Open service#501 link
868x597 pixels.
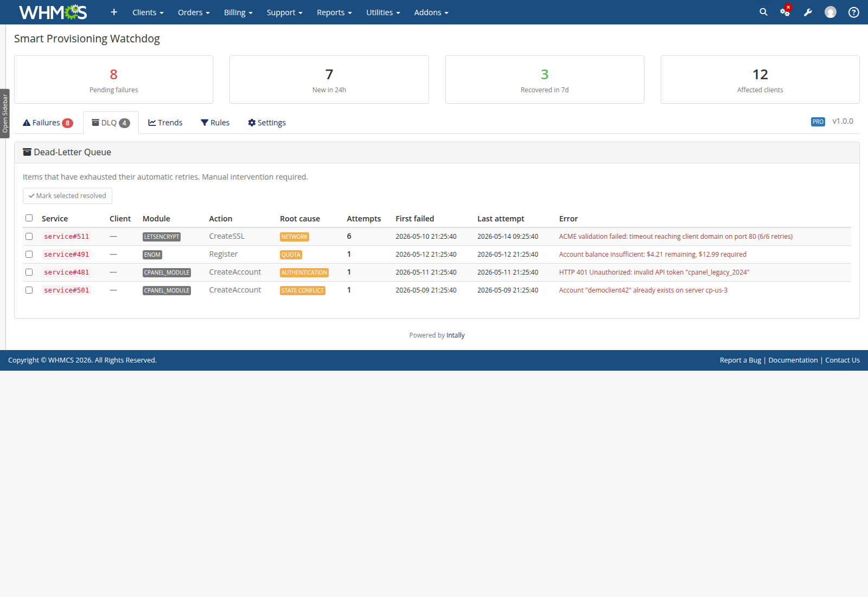pyautogui.click(x=66, y=290)
